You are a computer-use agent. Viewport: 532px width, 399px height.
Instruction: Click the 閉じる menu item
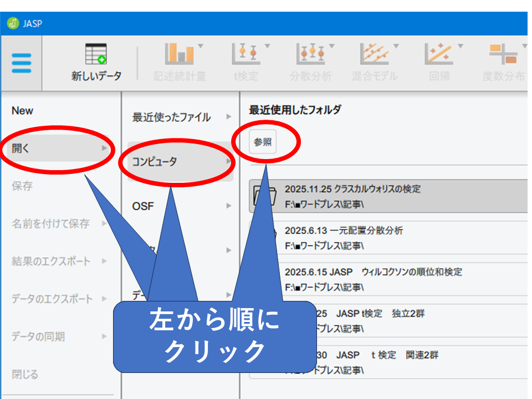(25, 375)
